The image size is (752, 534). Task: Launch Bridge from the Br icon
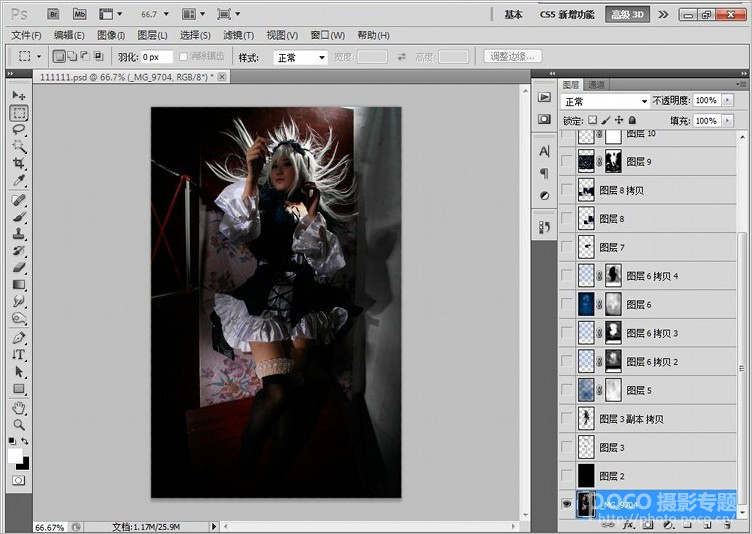click(52, 14)
